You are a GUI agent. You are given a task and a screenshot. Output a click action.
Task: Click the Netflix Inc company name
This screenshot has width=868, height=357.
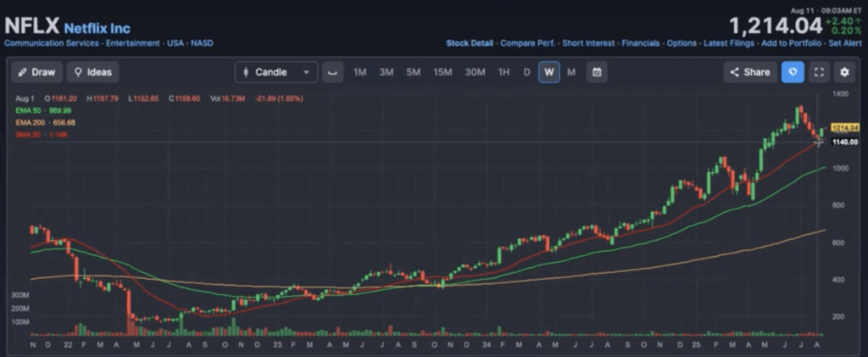pos(97,28)
